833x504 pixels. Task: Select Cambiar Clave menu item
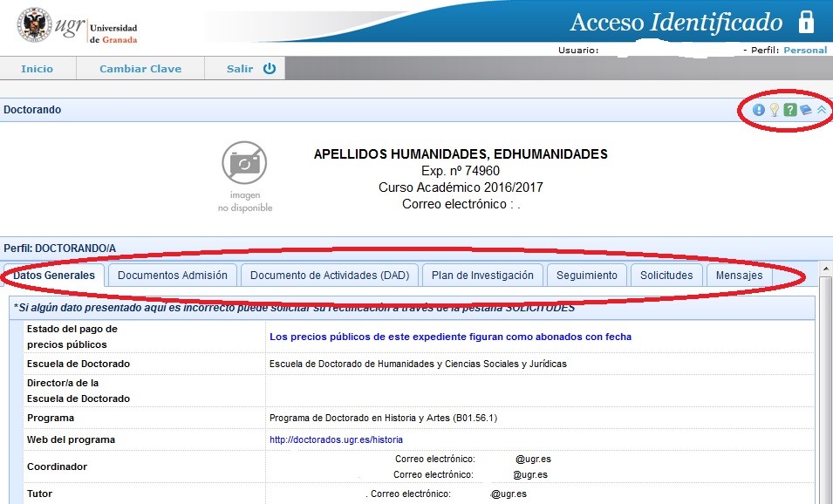coord(140,69)
